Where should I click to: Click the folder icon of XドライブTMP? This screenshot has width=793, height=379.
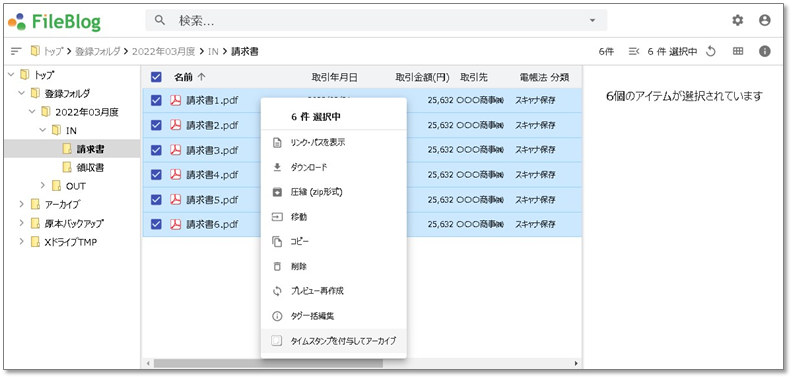(x=35, y=242)
